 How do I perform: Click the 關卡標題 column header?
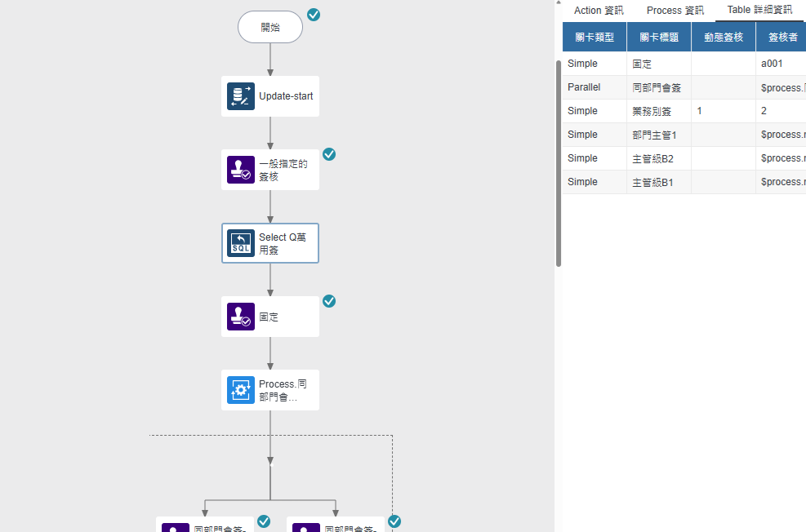(x=658, y=38)
